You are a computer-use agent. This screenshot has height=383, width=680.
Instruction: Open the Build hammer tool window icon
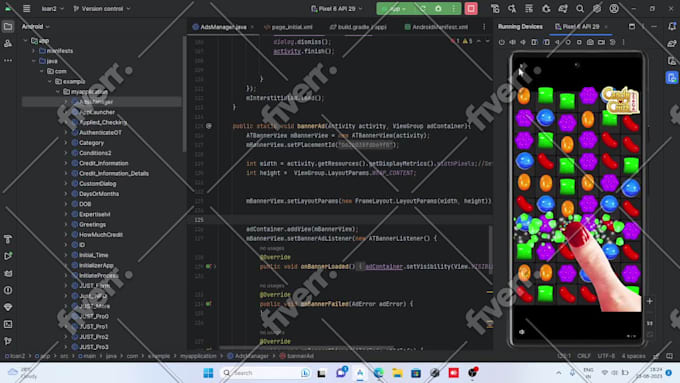pyautogui.click(x=8, y=239)
